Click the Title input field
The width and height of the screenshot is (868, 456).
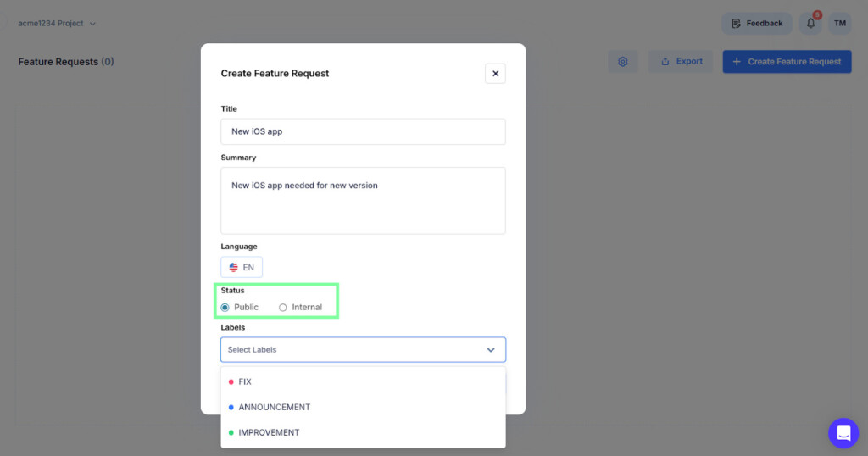click(x=363, y=131)
